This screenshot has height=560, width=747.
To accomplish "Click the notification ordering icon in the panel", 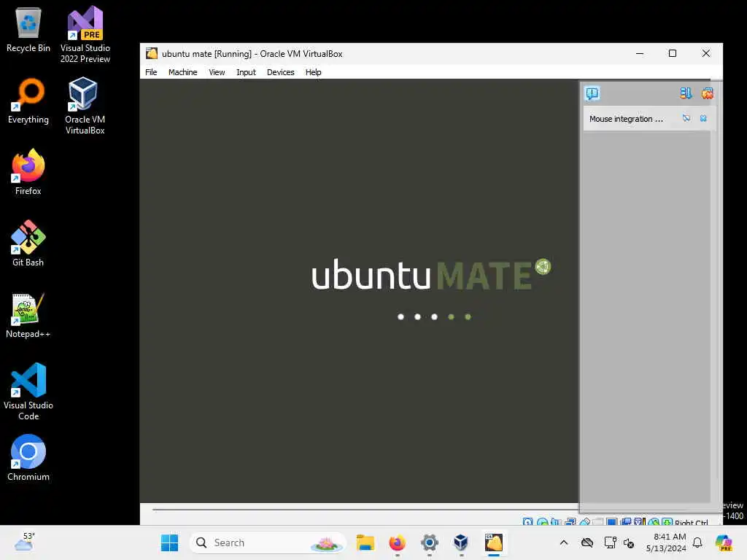I will (686, 93).
